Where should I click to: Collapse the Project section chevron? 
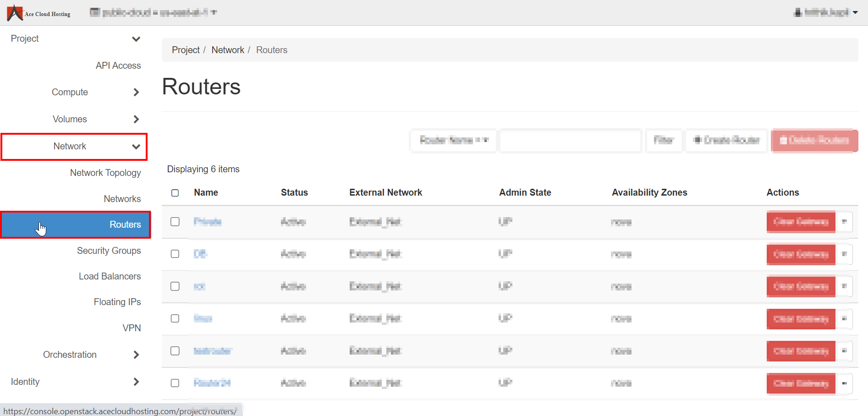tap(136, 39)
